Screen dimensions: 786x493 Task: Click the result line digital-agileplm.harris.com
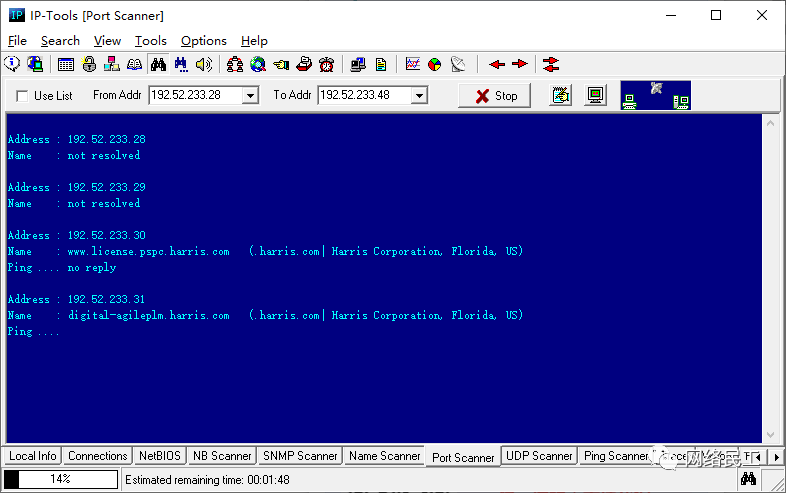click(x=265, y=315)
